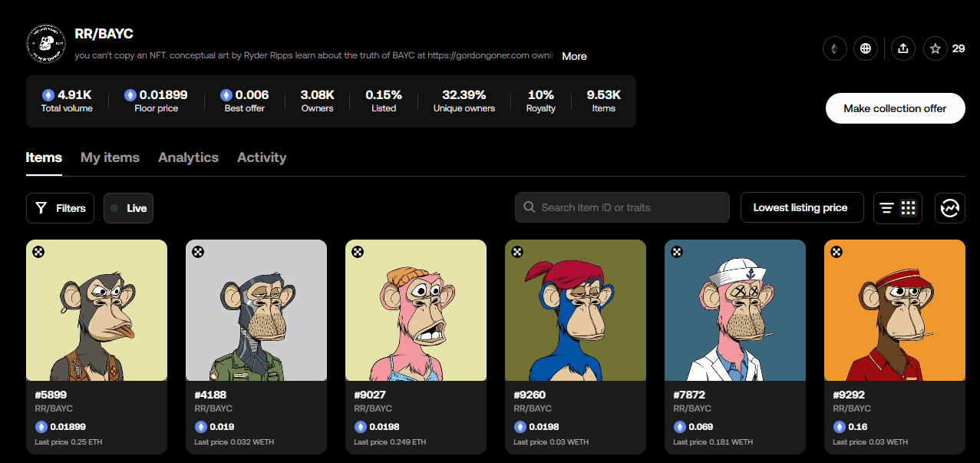980x463 pixels.
Task: Open the price chart icon button
Action: 950,208
